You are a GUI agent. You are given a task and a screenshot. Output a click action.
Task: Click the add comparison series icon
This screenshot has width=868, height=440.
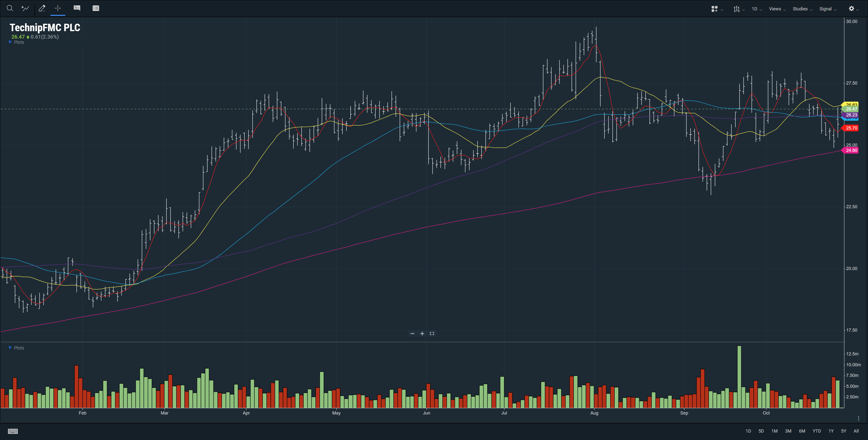pyautogui.click(x=25, y=8)
